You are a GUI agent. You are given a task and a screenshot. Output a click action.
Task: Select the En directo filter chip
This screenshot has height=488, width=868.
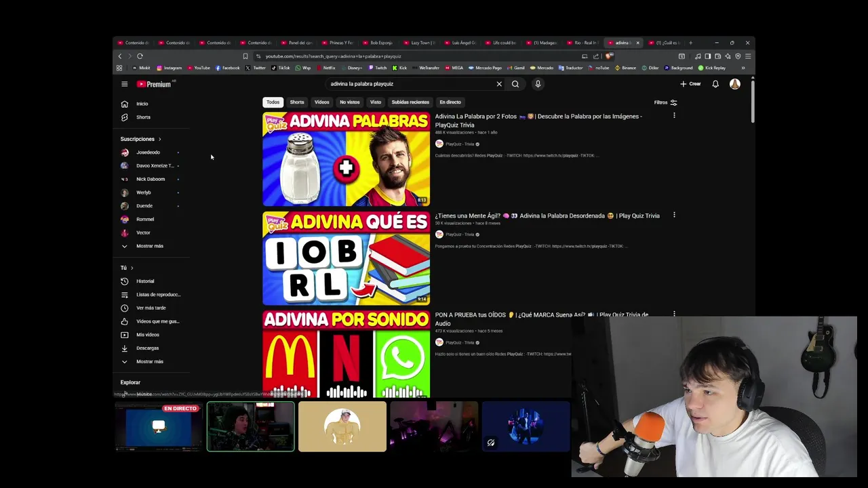450,102
